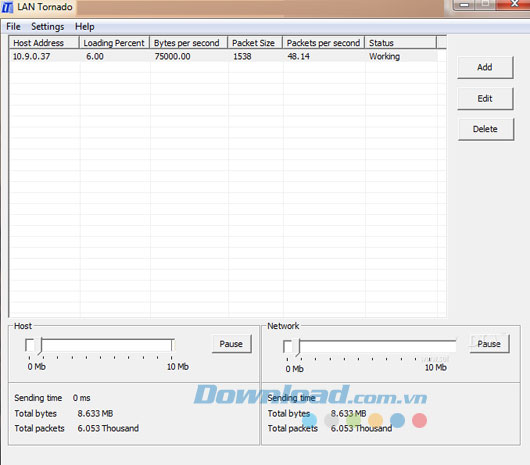The width and height of the screenshot is (530, 465).
Task: Click the Host load slider thumb
Action: [x=39, y=346]
